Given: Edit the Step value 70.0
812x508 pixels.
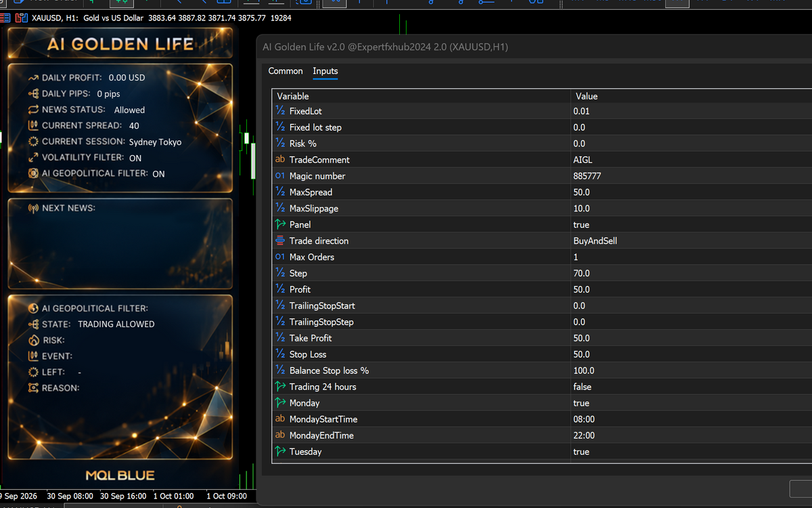Looking at the screenshot, I should click(581, 274).
